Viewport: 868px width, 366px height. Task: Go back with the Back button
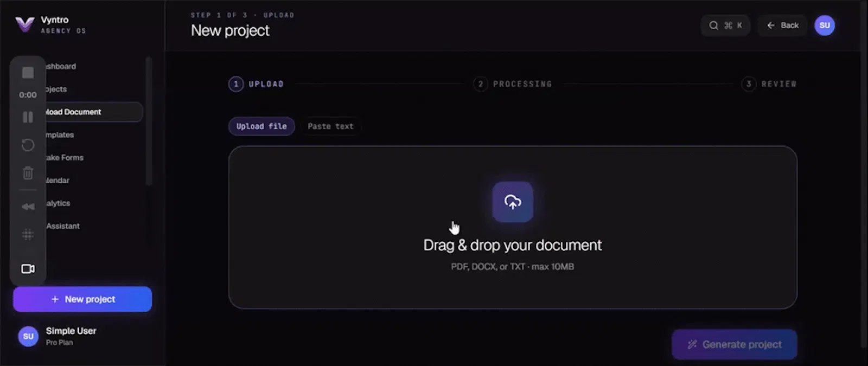pyautogui.click(x=782, y=25)
